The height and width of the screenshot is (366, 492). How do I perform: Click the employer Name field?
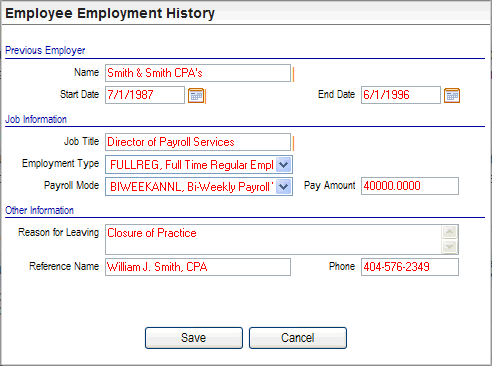(198, 73)
